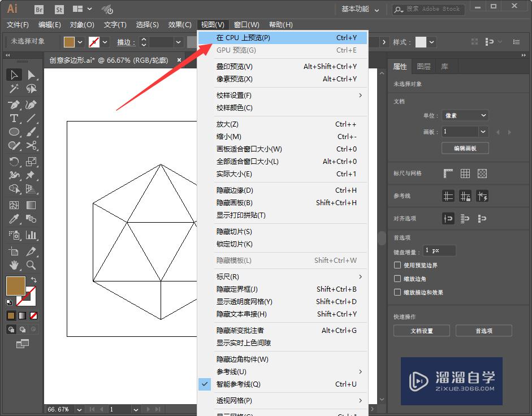Click the grid icon in the Properties panel
Viewport: 532px width, 416px height.
click(465, 174)
